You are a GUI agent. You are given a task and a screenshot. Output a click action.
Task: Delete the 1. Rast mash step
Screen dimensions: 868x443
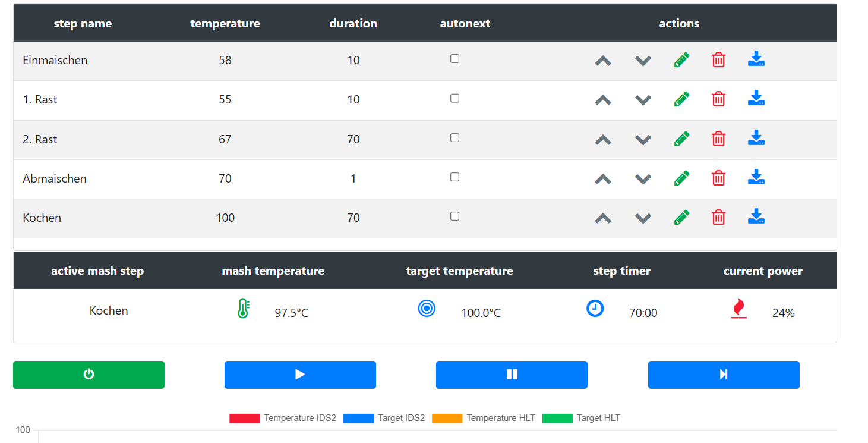coord(718,99)
